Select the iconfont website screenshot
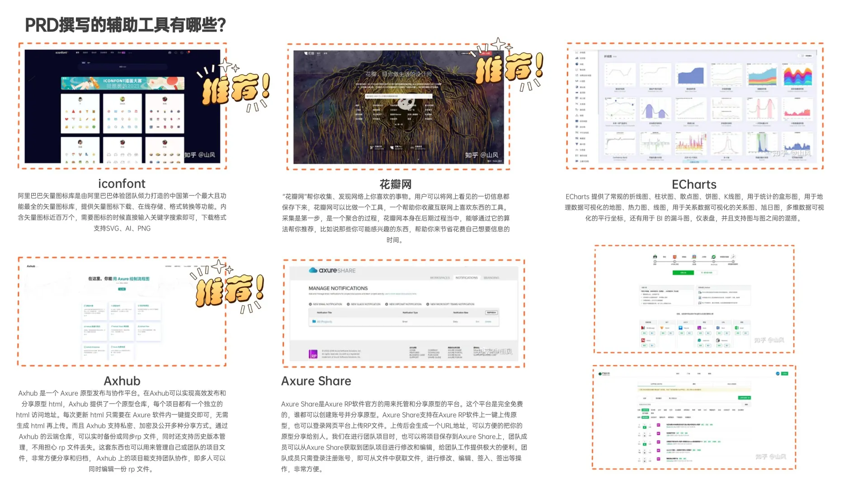This screenshot has height=488, width=868. [122, 106]
